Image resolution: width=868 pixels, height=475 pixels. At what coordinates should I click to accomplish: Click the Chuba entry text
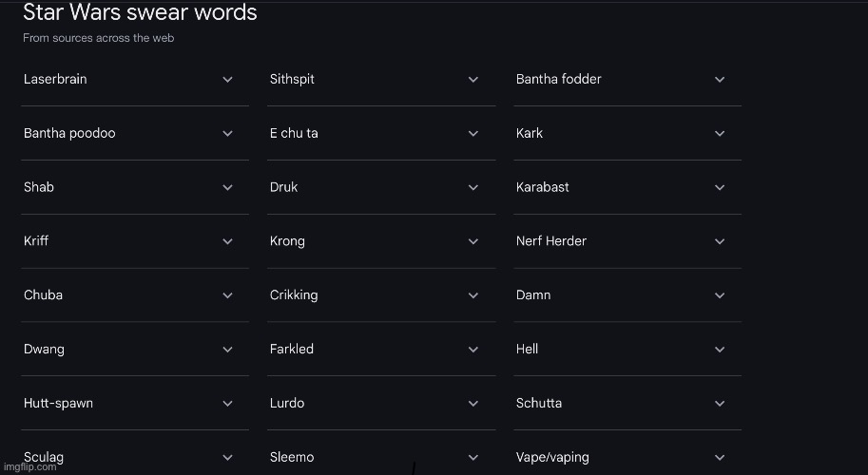(x=43, y=294)
